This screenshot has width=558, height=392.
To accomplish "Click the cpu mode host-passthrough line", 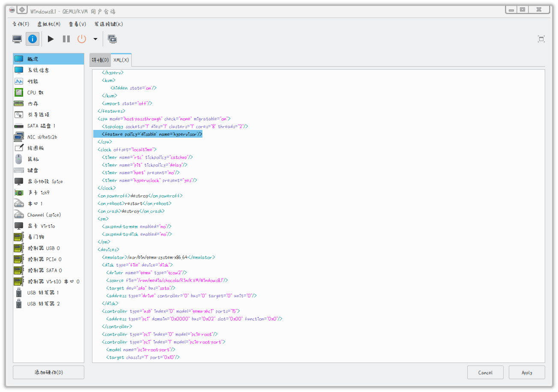I will coord(164,119).
